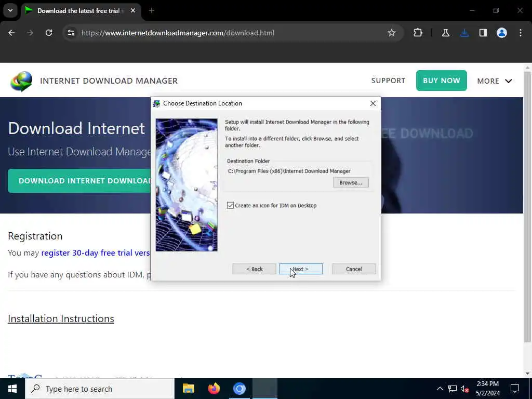The image size is (532, 399).
Task: Reload the current page
Action: point(49,33)
